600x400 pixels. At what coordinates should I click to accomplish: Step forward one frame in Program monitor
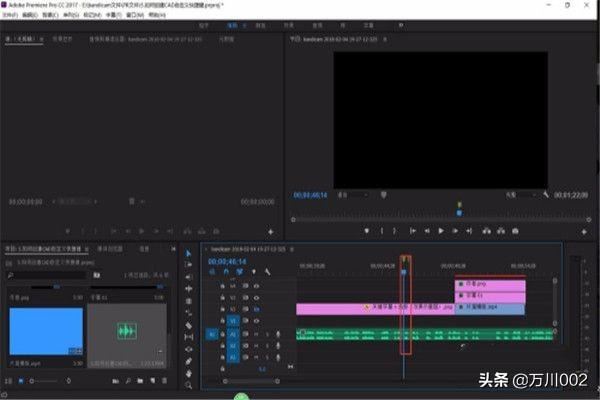(455, 231)
